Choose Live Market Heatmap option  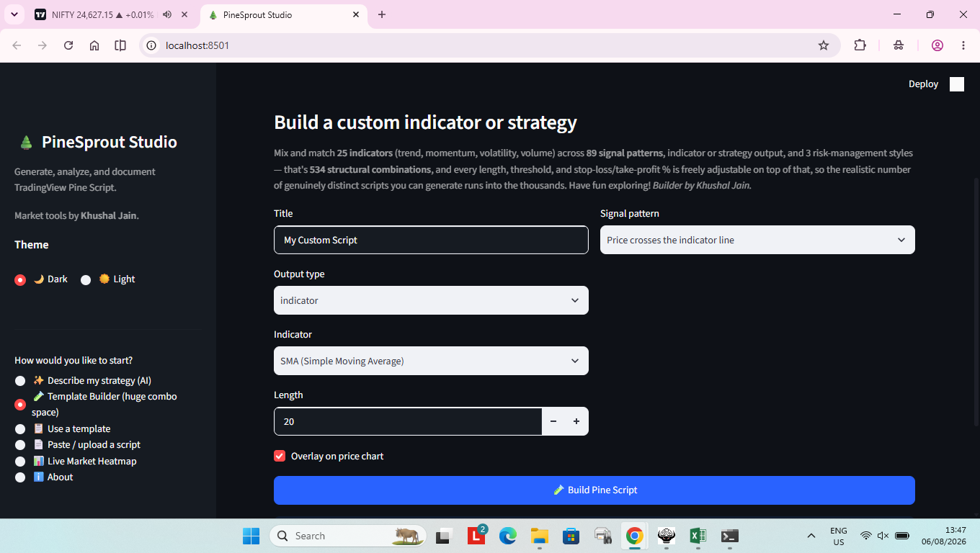(x=20, y=462)
